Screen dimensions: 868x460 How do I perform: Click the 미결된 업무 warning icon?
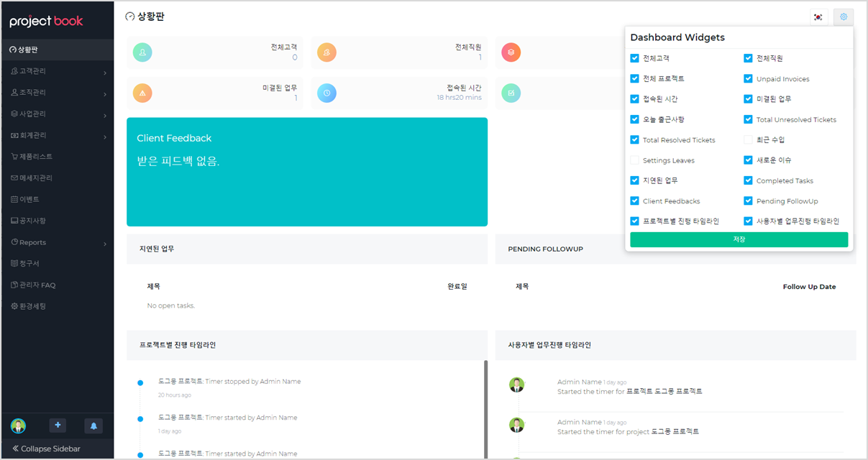point(142,93)
